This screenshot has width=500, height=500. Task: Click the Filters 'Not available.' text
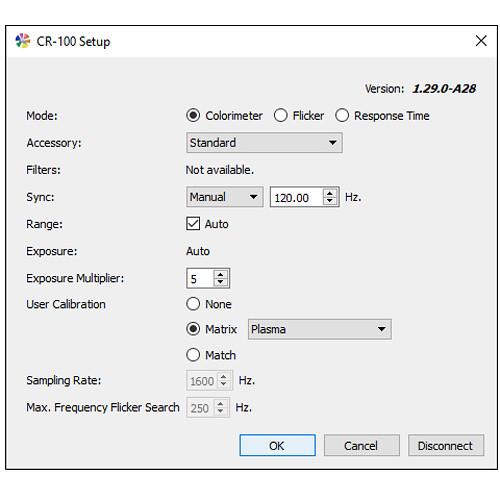pyautogui.click(x=220, y=170)
